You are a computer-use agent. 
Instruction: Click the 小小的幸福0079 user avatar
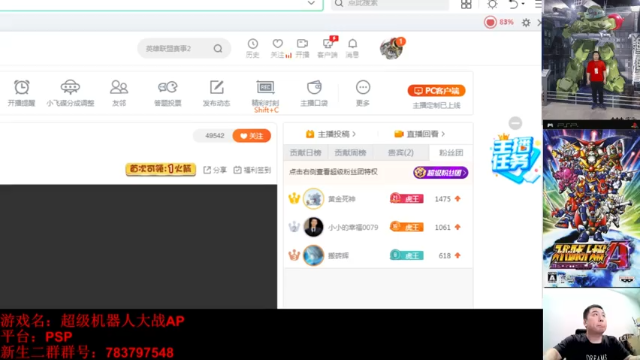(313, 227)
